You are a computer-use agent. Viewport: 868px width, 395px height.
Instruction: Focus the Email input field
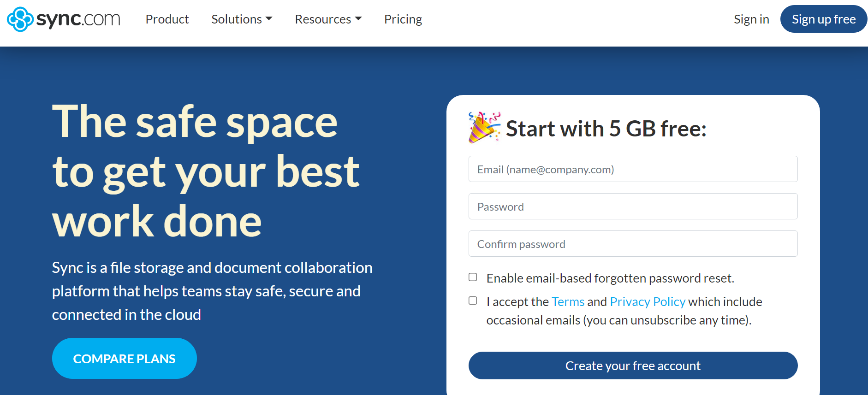(x=633, y=169)
